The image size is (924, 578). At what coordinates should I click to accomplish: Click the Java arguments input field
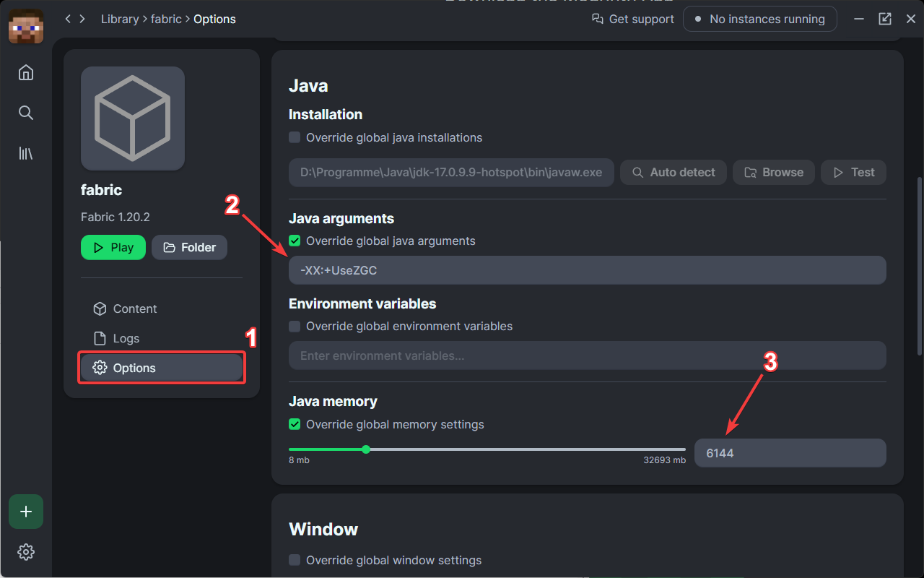pos(588,270)
